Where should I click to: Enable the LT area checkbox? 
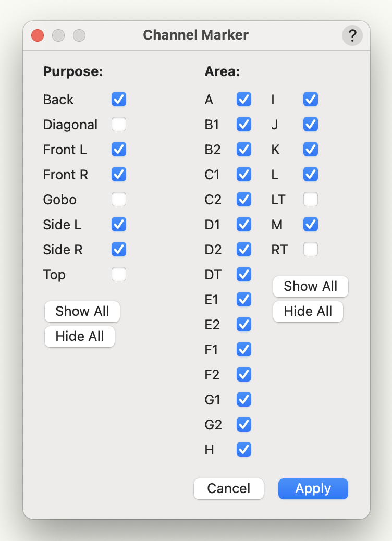pos(311,199)
